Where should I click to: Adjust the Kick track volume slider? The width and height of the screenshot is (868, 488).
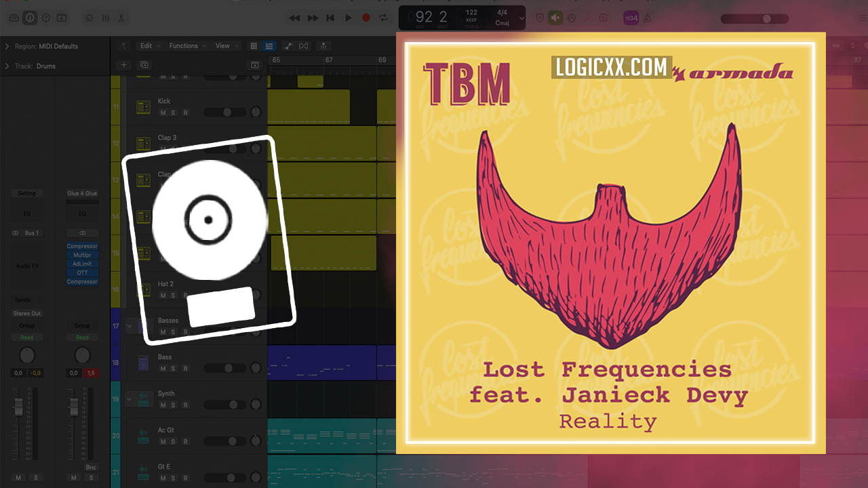(226, 113)
